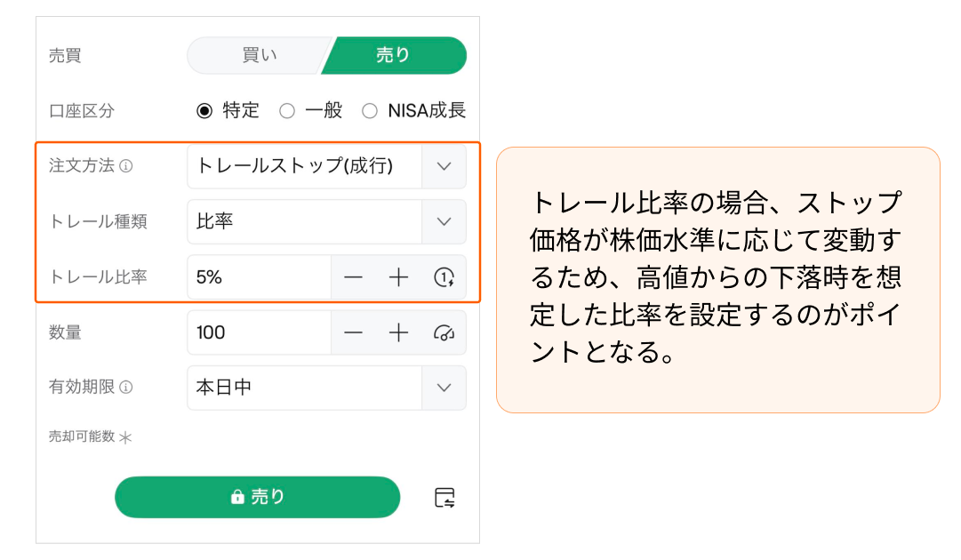The image size is (961, 560).
Task: Switch to the 売り tab
Action: [x=393, y=55]
